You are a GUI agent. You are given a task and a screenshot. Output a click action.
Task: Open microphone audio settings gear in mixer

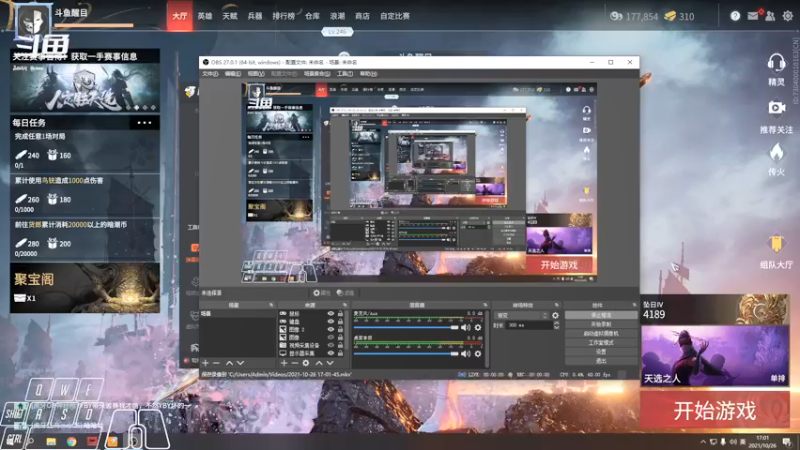[478, 328]
